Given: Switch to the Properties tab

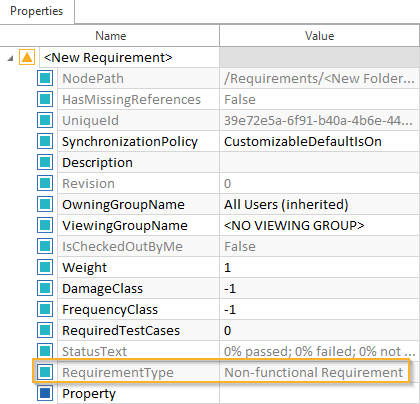Looking at the screenshot, I should click(x=37, y=11).
